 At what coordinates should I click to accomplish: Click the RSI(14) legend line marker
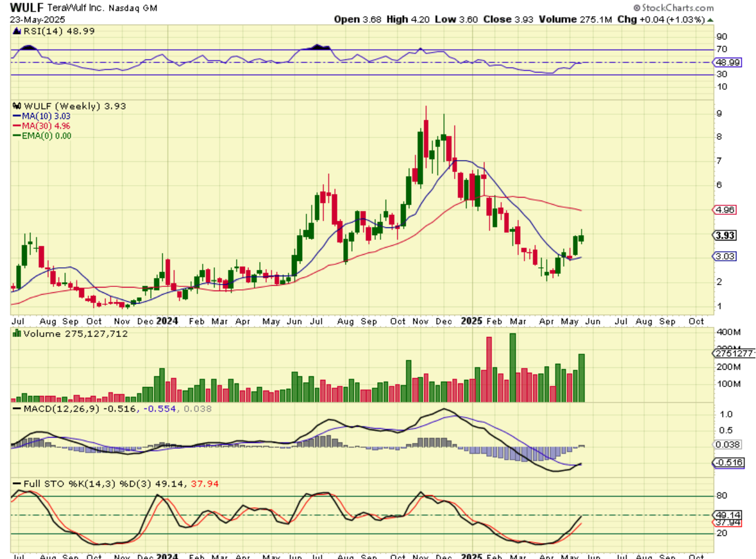tap(16, 30)
